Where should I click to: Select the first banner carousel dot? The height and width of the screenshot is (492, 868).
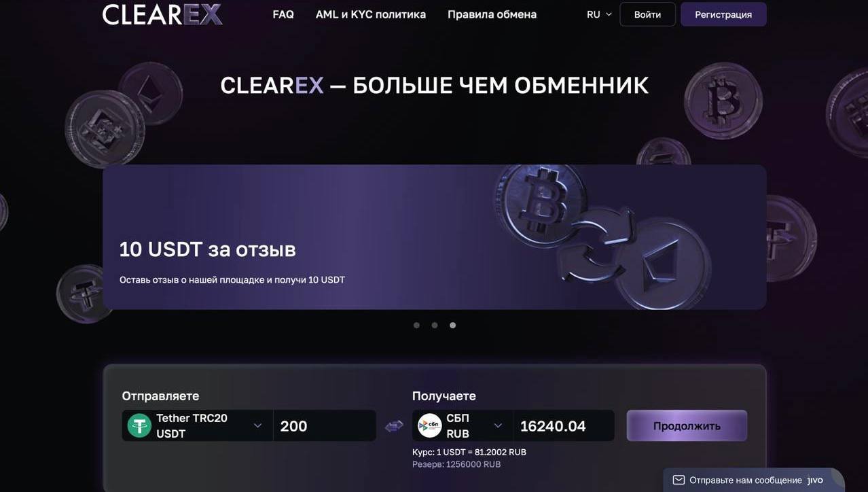[416, 326]
